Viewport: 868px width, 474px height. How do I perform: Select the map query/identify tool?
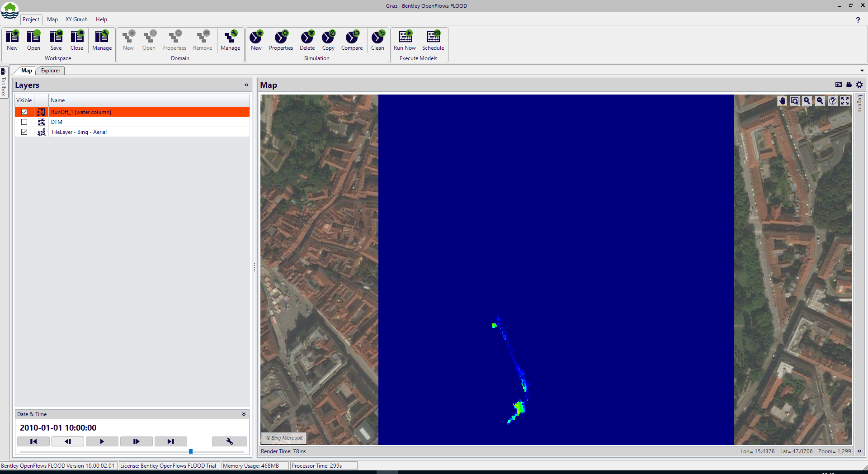click(x=832, y=101)
